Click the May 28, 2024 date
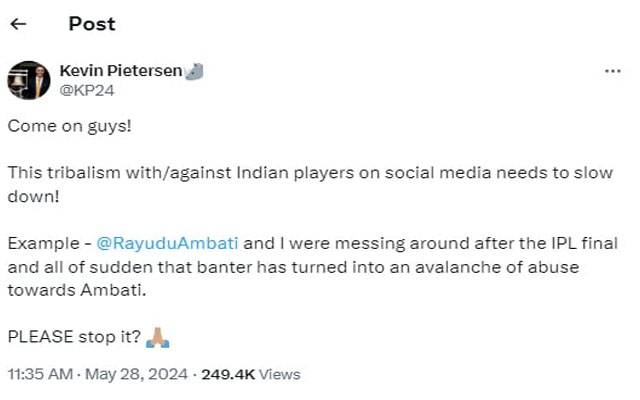 pyautogui.click(x=136, y=374)
